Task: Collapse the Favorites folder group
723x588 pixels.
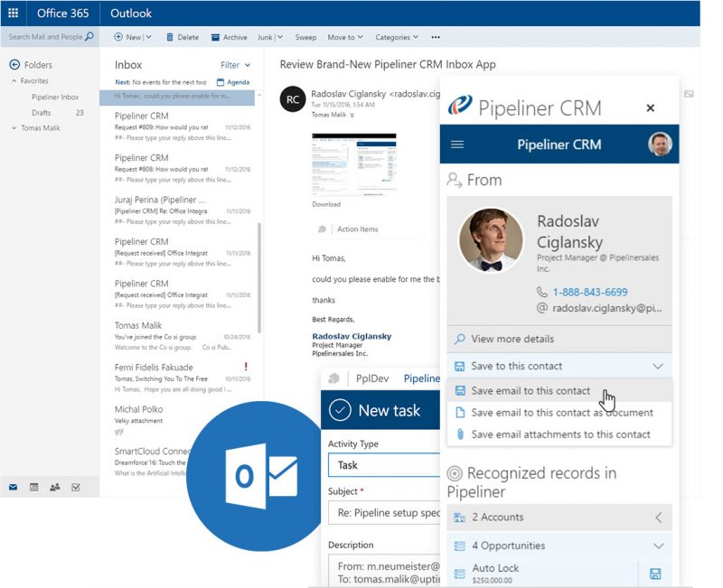Action: tap(14, 80)
